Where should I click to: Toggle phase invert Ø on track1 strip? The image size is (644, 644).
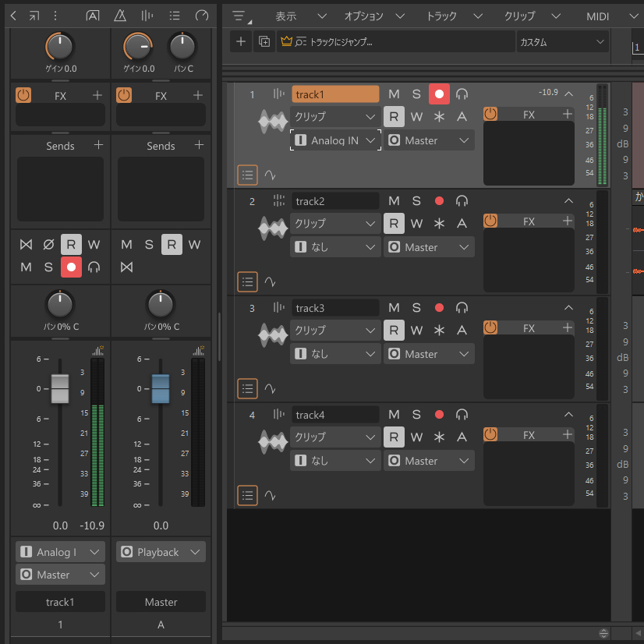pos(48,245)
